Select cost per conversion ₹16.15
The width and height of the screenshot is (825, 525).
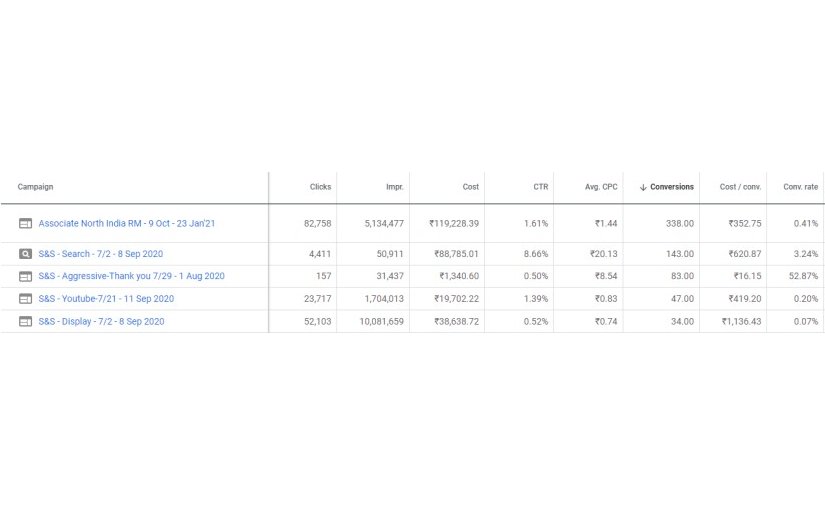point(747,276)
